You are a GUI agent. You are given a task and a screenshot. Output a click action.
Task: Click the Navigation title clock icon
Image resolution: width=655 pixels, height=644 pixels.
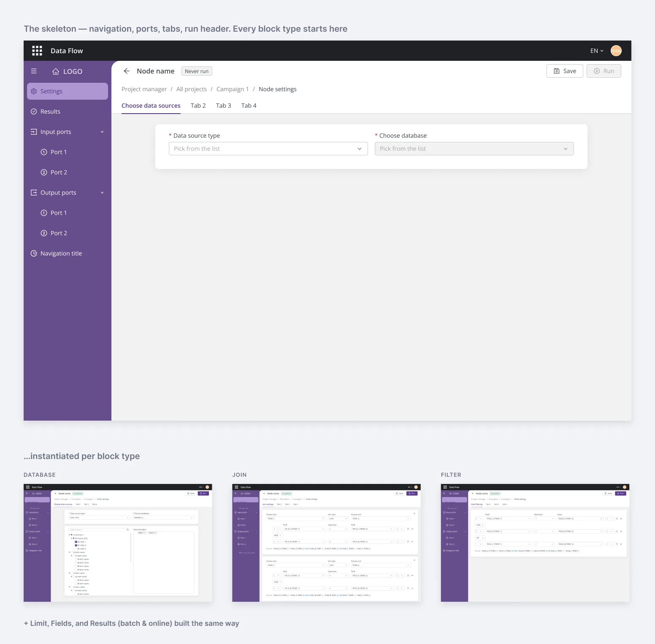(x=34, y=253)
